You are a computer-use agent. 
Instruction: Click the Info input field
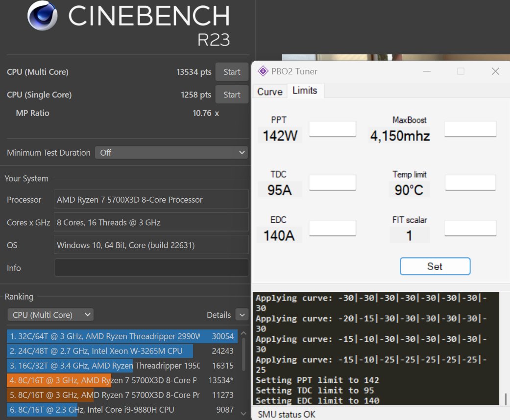(151, 268)
